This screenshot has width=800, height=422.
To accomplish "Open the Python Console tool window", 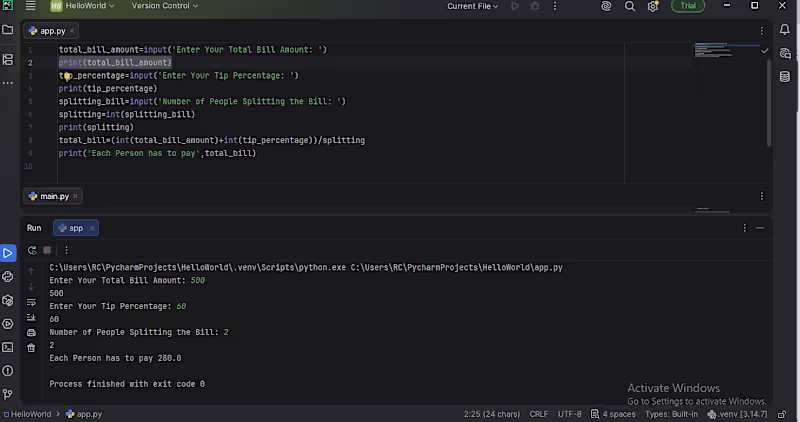I will tap(8, 277).
